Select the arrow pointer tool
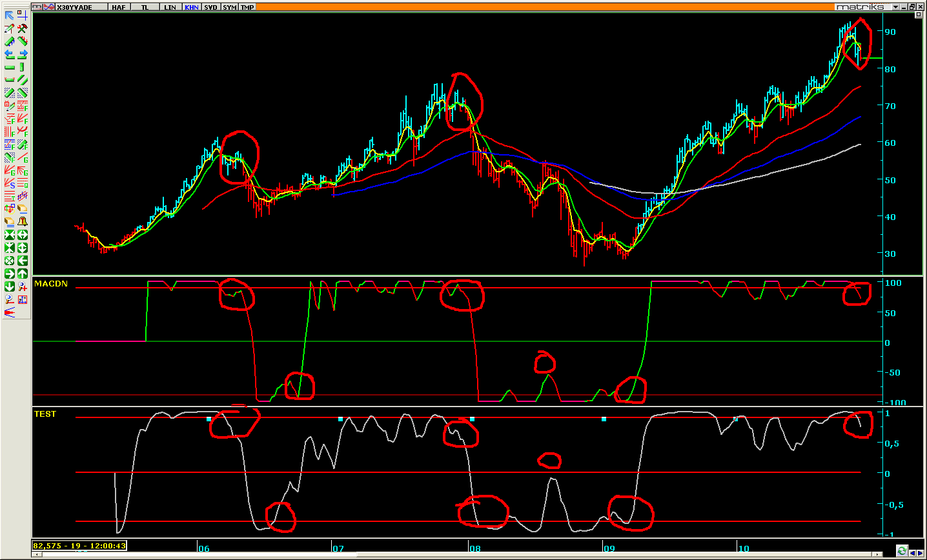927x560 pixels. point(10,15)
